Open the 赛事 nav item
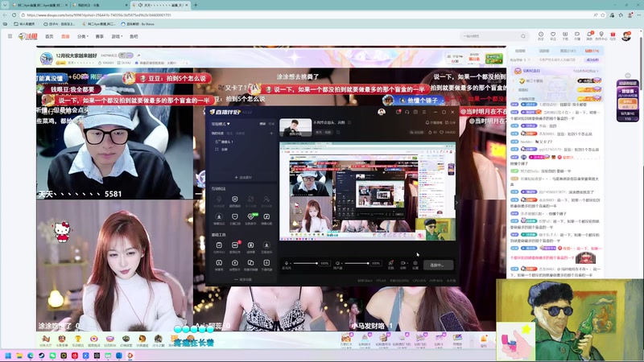The height and width of the screenshot is (362, 644). tap(99, 36)
